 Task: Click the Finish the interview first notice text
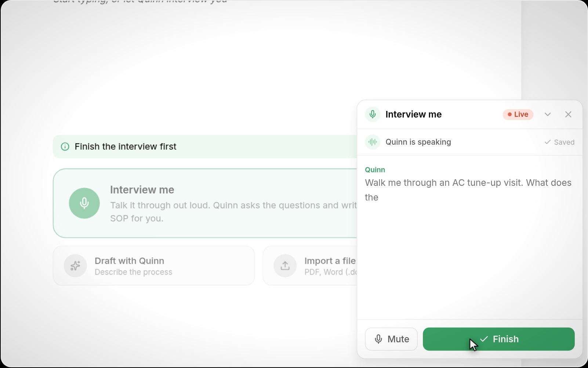[126, 147]
